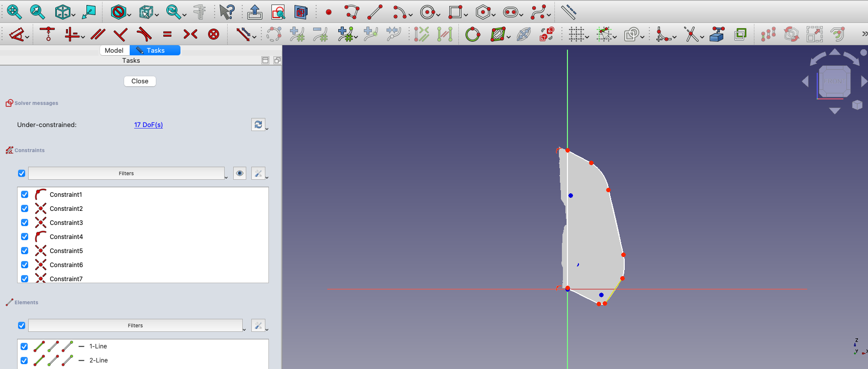Toggle constraint visibility with the eye button

(x=240, y=173)
